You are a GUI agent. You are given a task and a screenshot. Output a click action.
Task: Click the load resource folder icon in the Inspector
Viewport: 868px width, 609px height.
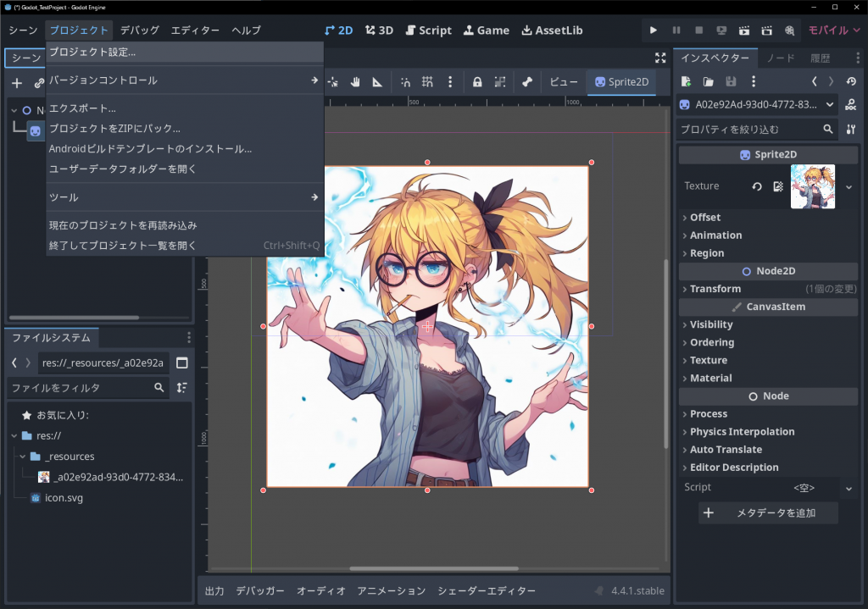[x=709, y=81]
